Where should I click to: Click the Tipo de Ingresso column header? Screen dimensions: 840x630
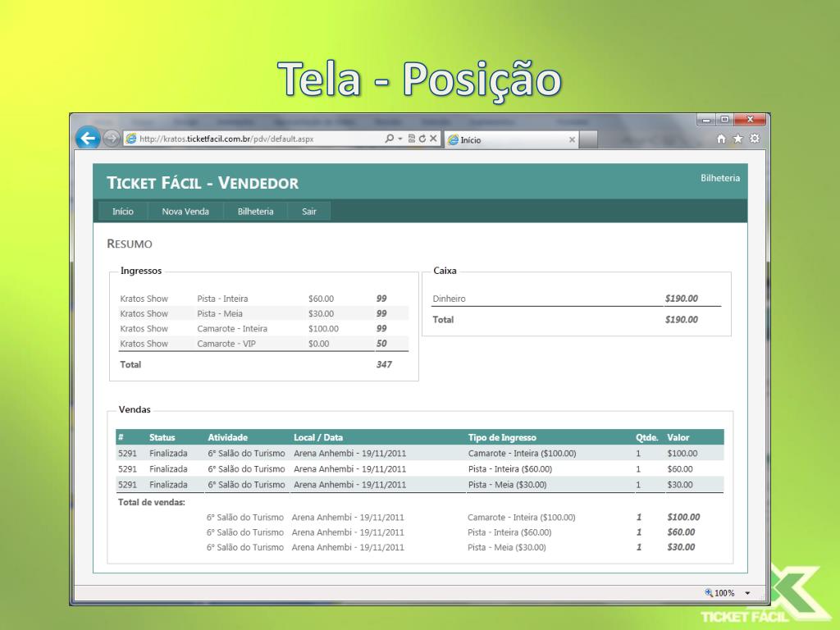(502, 437)
